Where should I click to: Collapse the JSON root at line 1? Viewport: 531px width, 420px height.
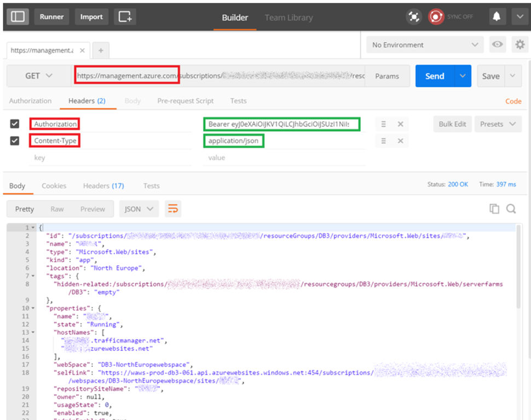click(33, 227)
